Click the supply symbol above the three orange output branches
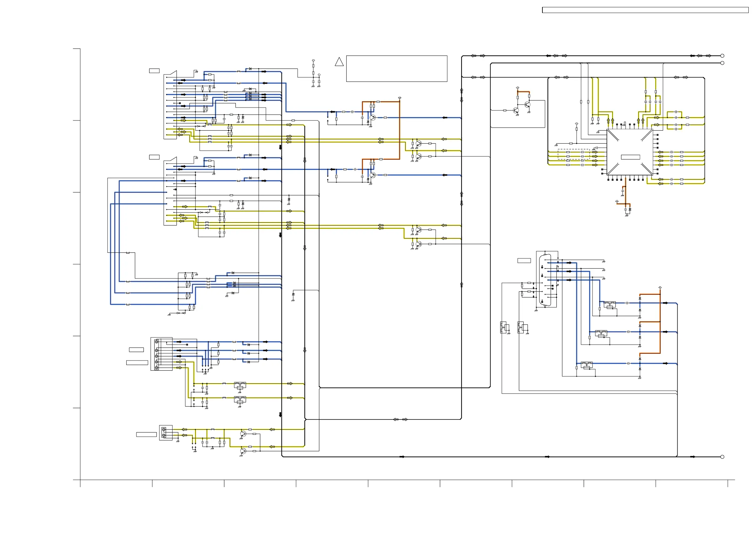756x534 pixels. 660,288
